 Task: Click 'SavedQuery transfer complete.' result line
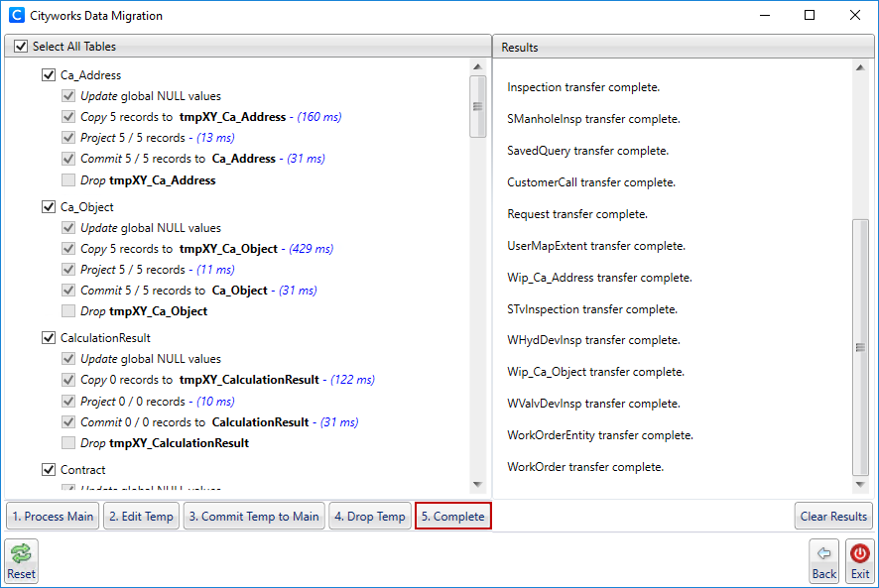(588, 151)
